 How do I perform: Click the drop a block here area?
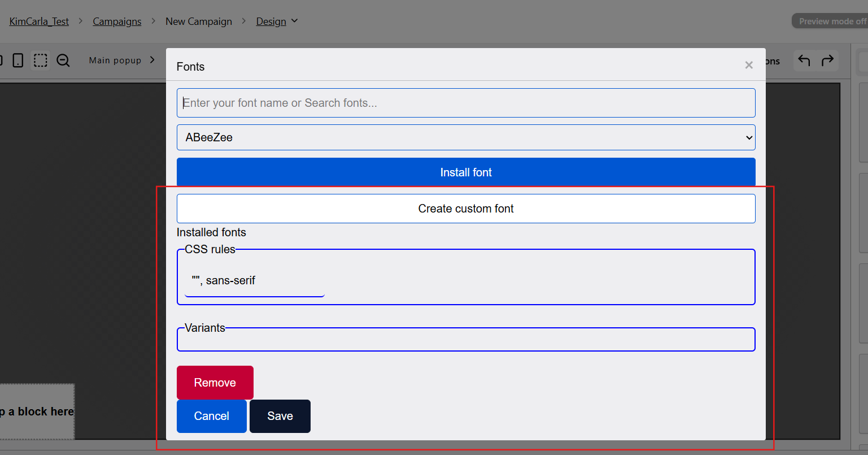point(37,411)
